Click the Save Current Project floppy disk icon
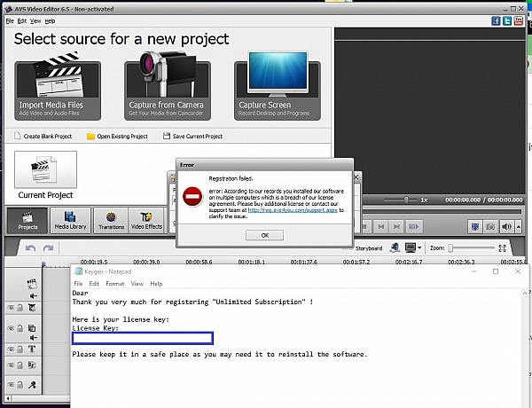This screenshot has height=408, width=532. 167,136
